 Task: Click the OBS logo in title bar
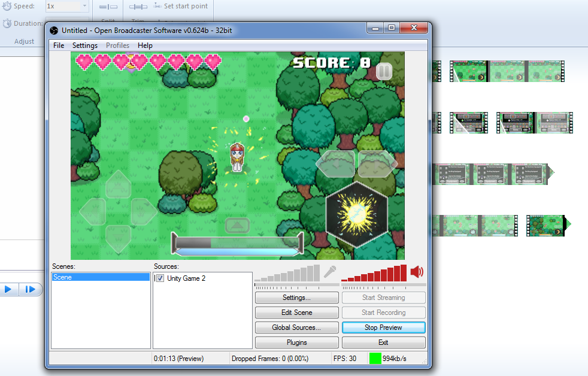tap(54, 31)
